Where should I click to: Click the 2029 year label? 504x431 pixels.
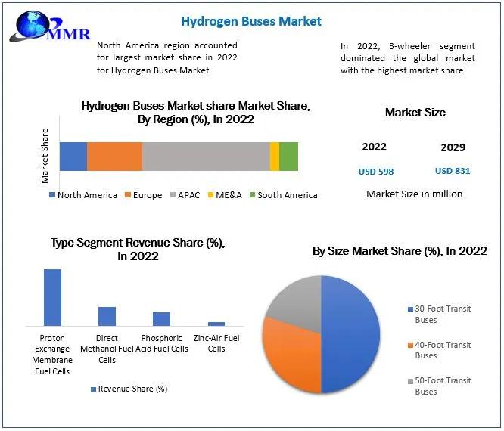tap(453, 147)
